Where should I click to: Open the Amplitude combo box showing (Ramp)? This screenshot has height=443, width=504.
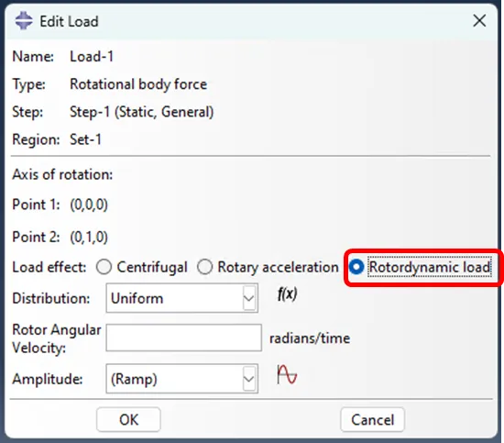[x=182, y=378]
